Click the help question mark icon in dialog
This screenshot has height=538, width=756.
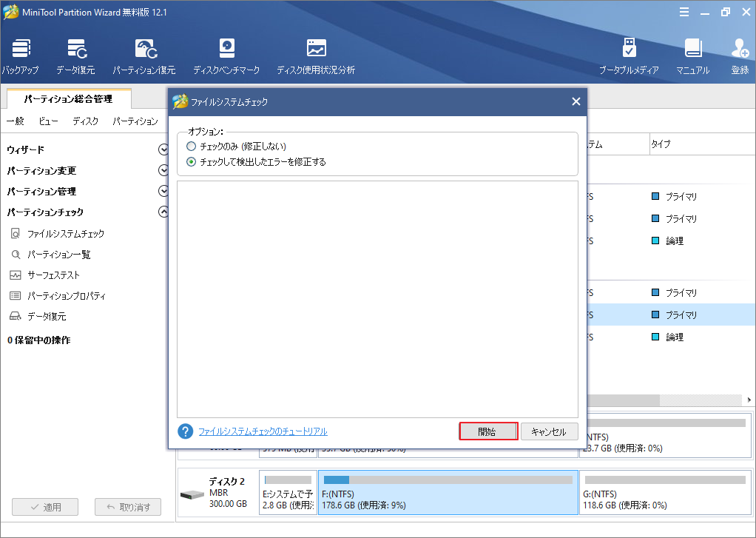185,431
